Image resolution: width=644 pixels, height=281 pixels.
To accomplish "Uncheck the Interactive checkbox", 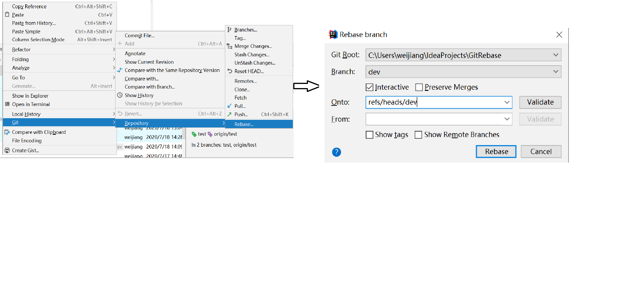I will (x=369, y=87).
